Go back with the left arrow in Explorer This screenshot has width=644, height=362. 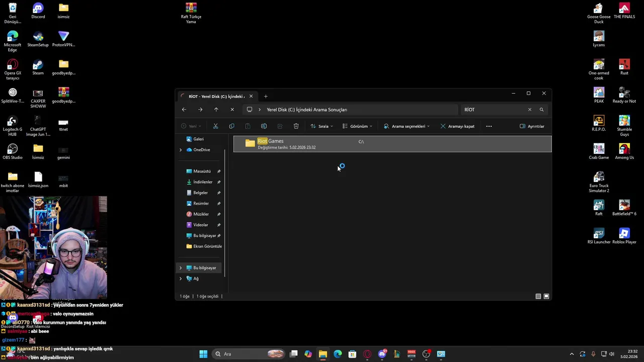pyautogui.click(x=184, y=110)
